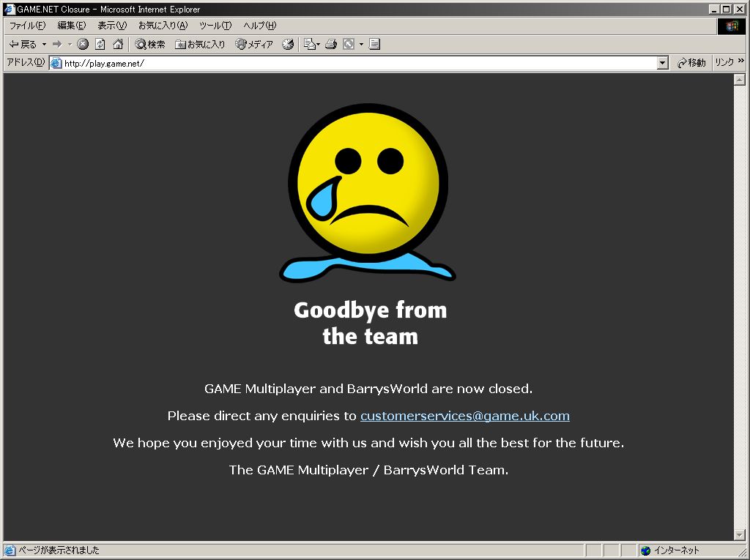This screenshot has height=560, width=750.
Task: Click the crying smiley face image
Action: (x=368, y=193)
